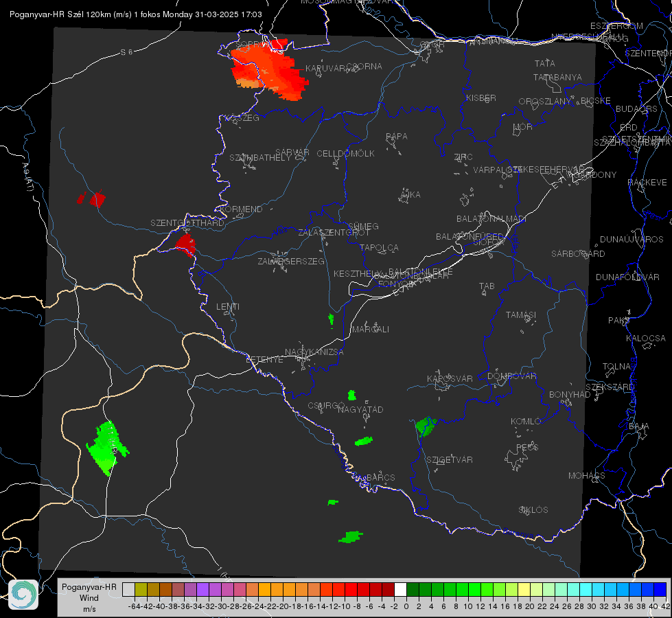Click the white swatch in the wind legend
The image size is (672, 618).
tap(400, 589)
